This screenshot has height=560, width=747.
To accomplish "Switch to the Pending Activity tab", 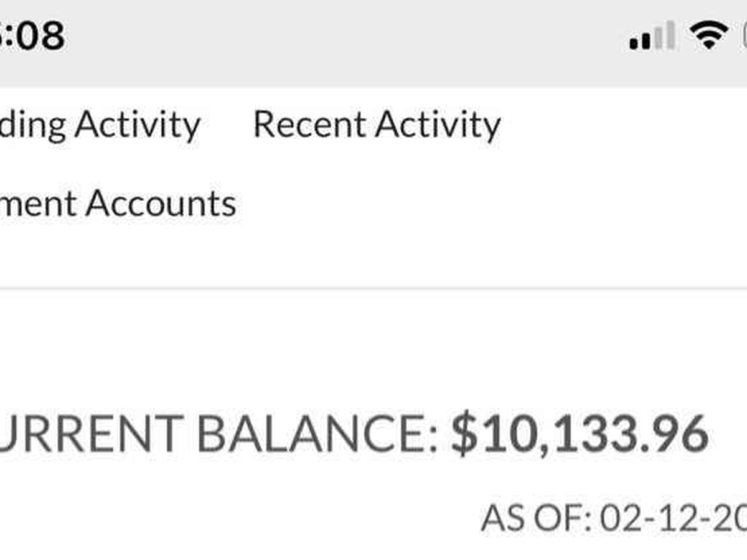I will pyautogui.click(x=100, y=124).
